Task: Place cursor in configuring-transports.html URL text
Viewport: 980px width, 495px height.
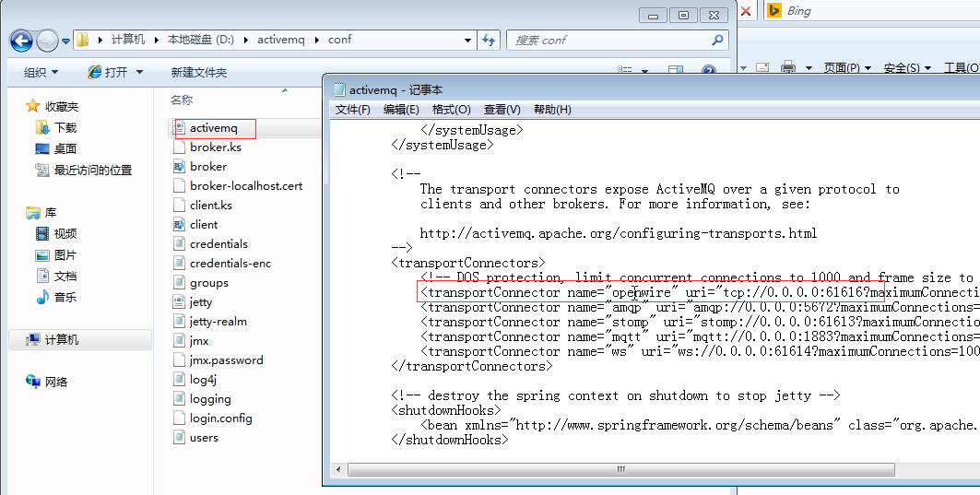Action: coord(618,234)
